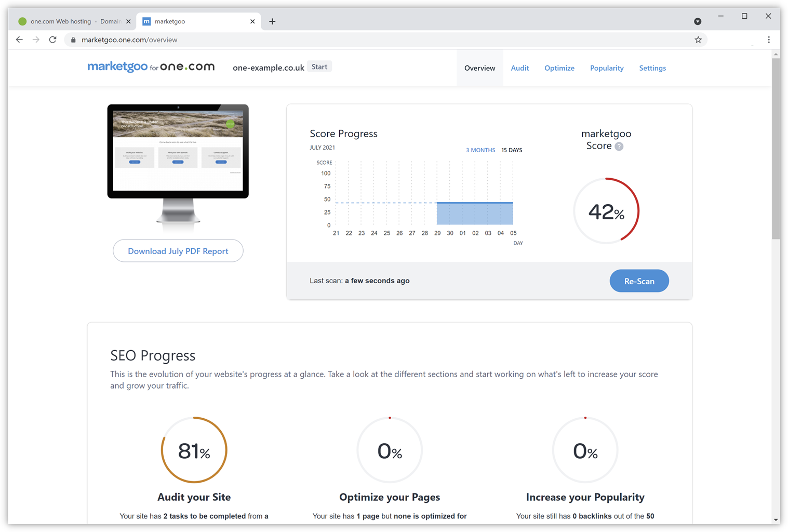Close the marketgoo browser tab
The height and width of the screenshot is (532, 788).
252,21
